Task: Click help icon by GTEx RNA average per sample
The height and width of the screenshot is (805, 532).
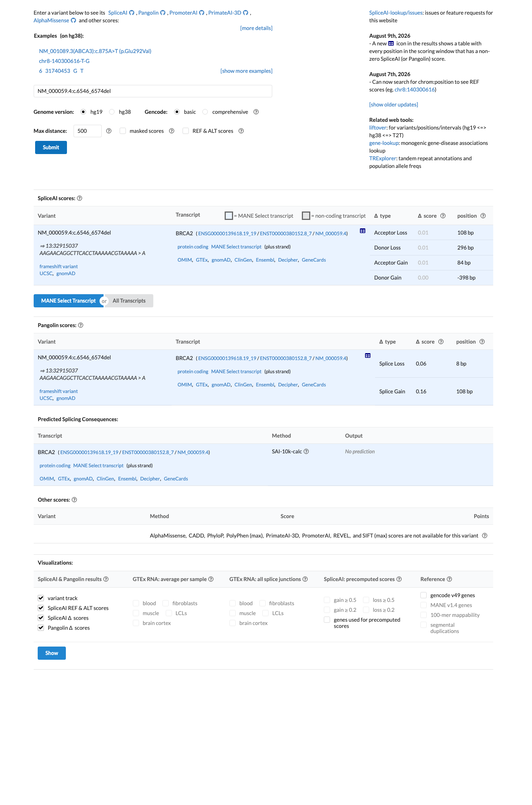Action: point(211,579)
